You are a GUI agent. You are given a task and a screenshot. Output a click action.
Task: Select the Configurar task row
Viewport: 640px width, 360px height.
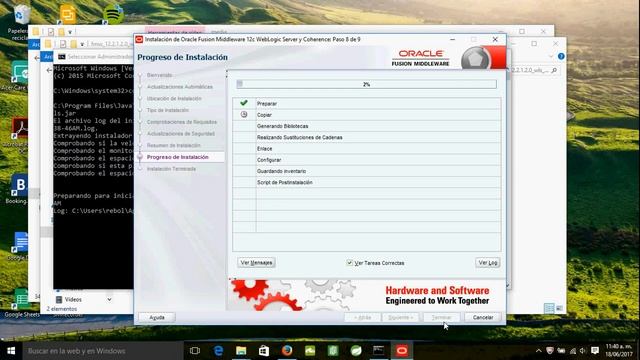(367, 160)
